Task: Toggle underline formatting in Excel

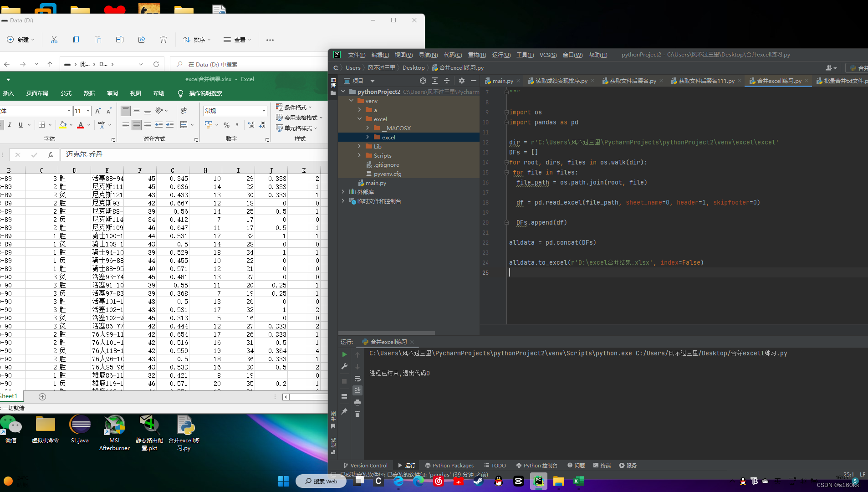Action: 20,125
